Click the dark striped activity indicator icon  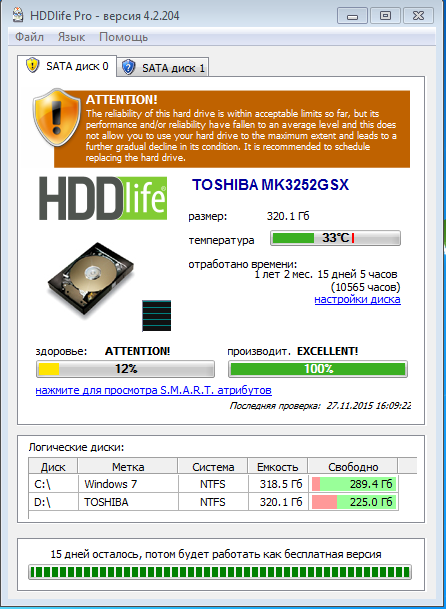[157, 315]
